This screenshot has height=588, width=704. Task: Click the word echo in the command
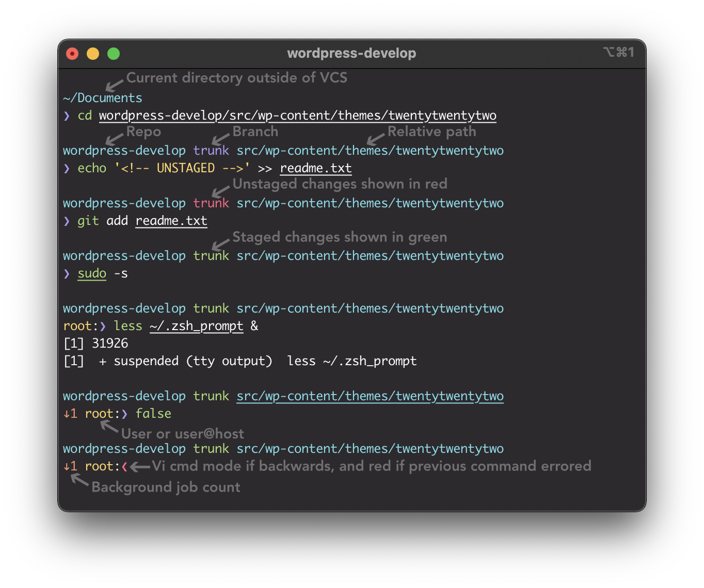[92, 168]
